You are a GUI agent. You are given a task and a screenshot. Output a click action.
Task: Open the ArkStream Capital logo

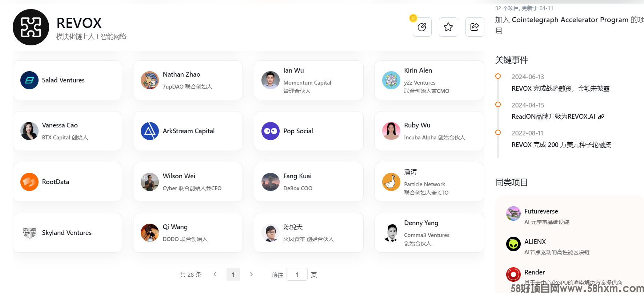150,131
